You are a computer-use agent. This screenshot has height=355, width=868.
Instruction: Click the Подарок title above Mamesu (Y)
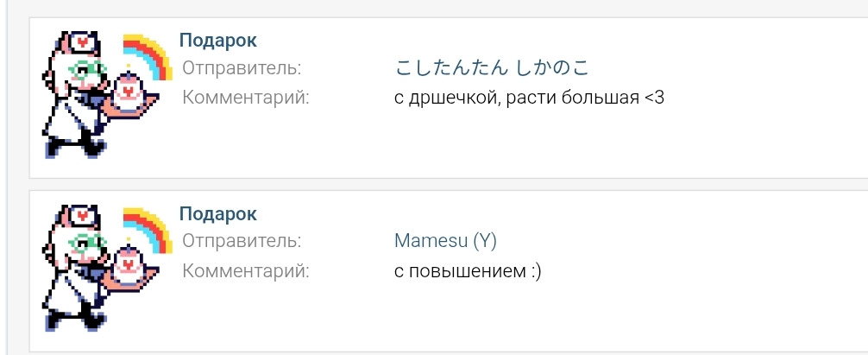[217, 213]
